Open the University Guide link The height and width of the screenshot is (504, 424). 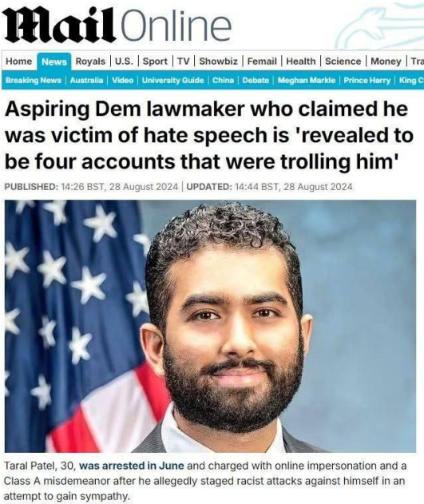click(172, 80)
